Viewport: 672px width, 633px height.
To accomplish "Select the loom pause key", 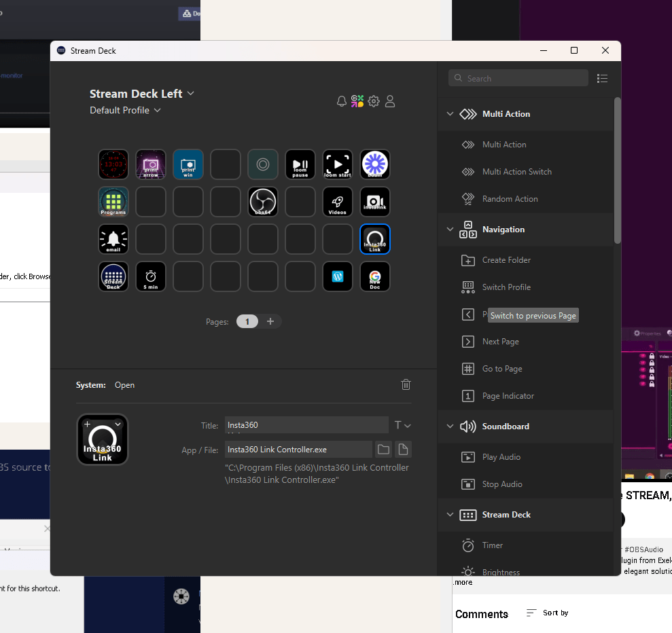I will 300,164.
